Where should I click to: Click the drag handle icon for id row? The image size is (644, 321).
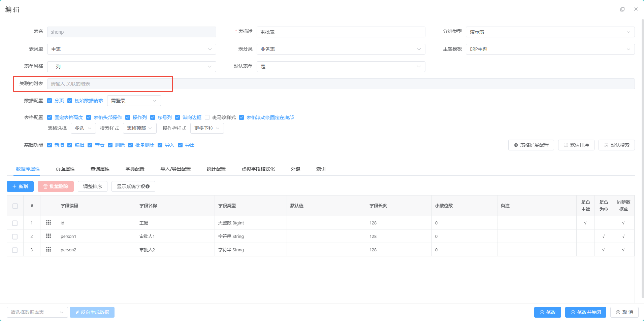click(x=49, y=223)
